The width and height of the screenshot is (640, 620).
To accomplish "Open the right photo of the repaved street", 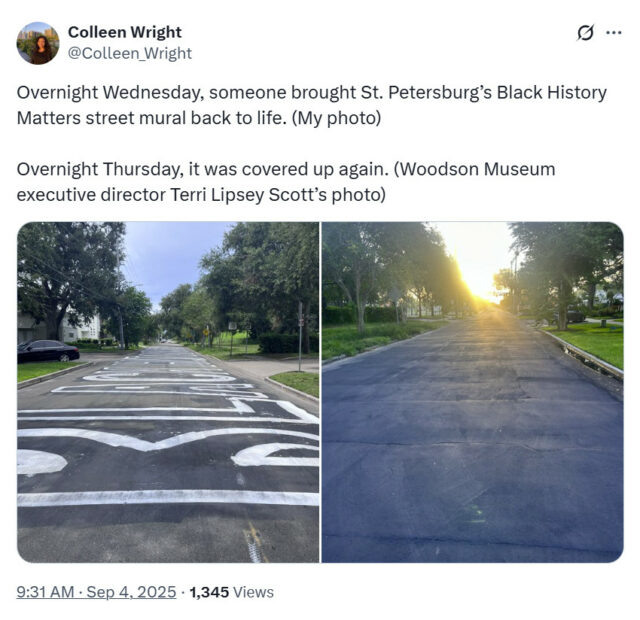I will pos(473,392).
